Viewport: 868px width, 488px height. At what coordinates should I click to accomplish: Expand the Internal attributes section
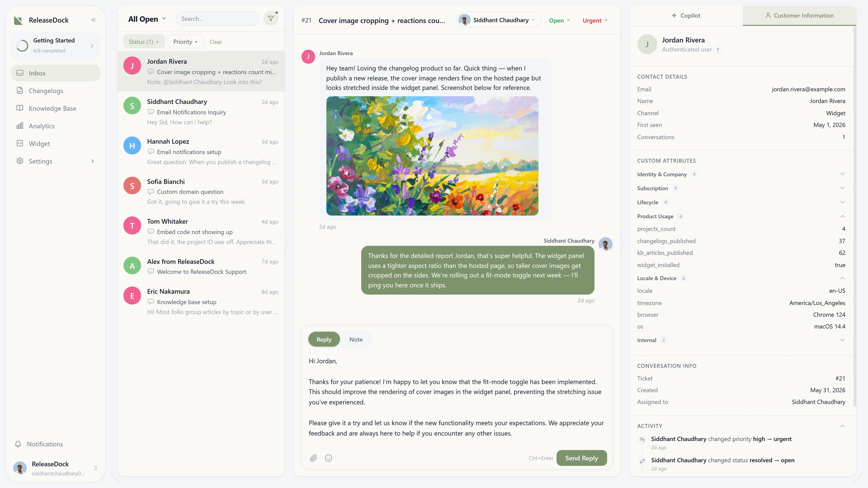(x=741, y=340)
